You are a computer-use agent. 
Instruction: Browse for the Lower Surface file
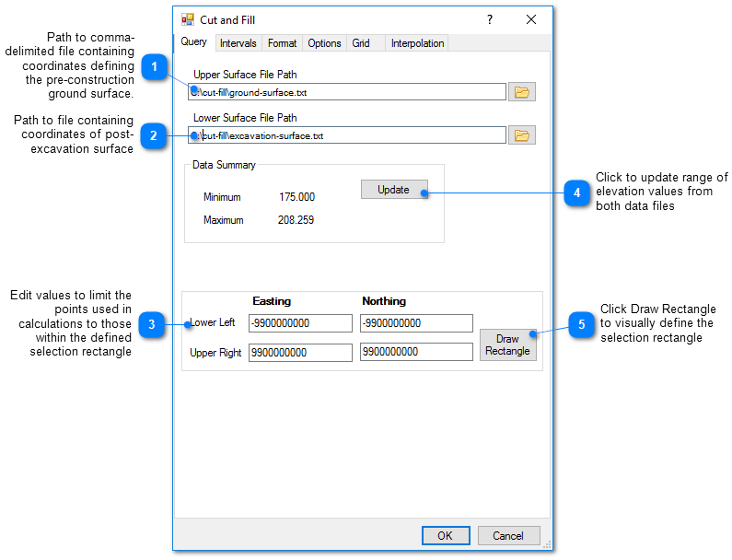coord(522,135)
